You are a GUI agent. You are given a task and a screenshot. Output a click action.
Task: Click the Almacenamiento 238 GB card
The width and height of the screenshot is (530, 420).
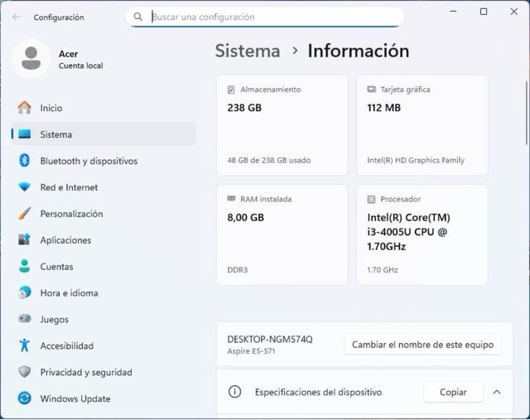tap(282, 125)
